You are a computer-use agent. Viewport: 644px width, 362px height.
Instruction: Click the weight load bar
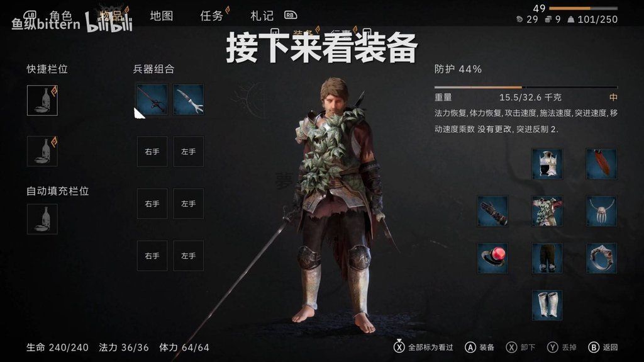pos(526,88)
